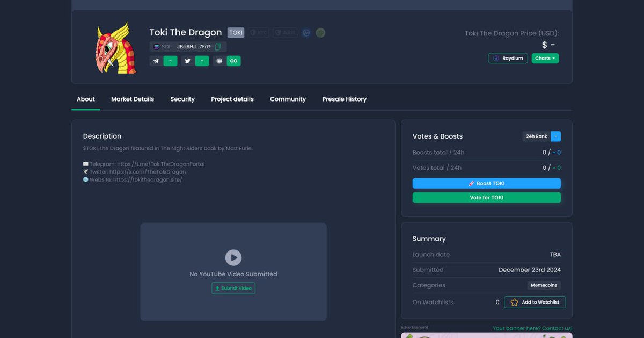Click the 'Boosts total / 24h' label
This screenshot has width=644, height=338.
point(438,153)
